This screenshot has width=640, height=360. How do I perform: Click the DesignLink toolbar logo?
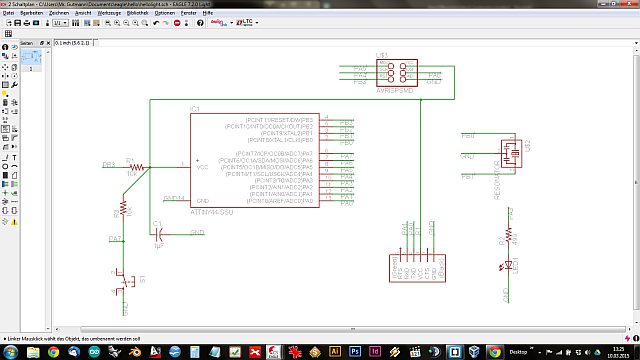(x=218, y=22)
